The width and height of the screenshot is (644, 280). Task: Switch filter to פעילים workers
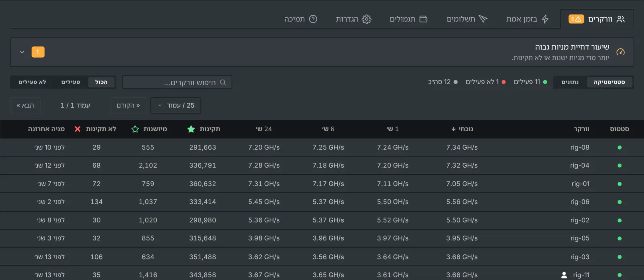tap(71, 82)
